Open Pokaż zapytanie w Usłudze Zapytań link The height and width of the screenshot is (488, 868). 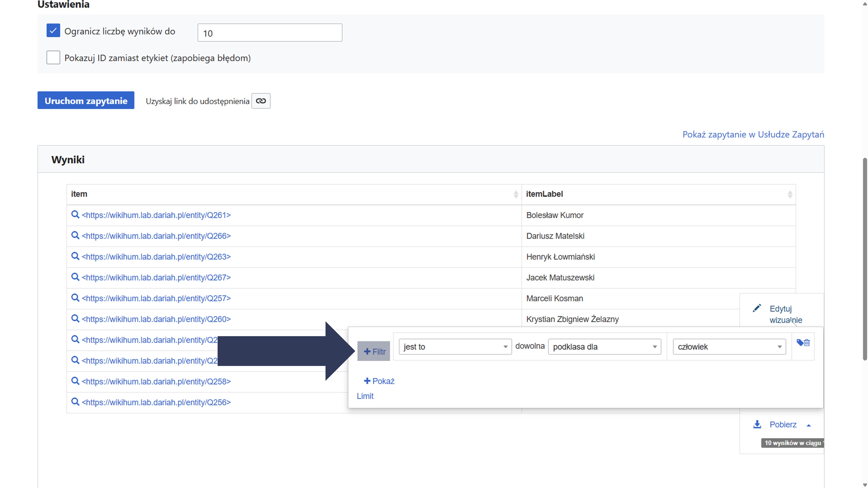coord(753,134)
